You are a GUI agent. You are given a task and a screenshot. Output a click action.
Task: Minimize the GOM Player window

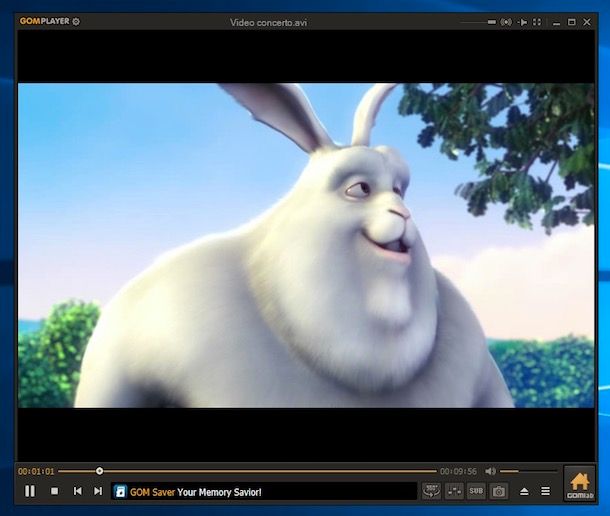(556, 23)
